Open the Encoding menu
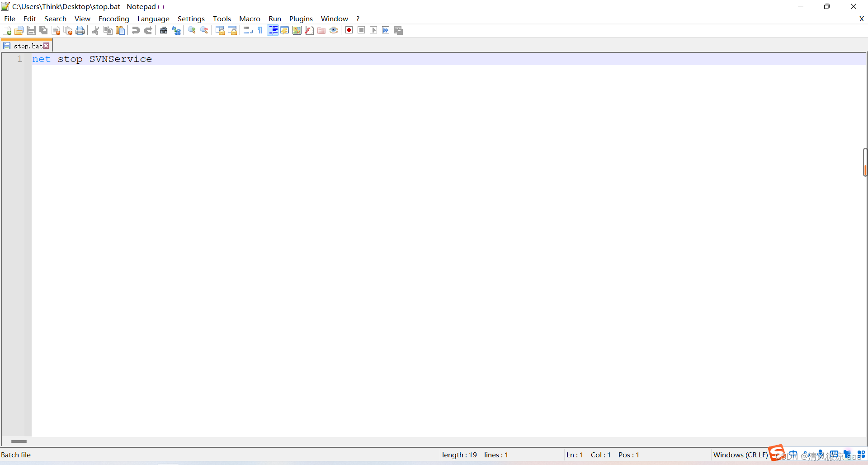 113,19
